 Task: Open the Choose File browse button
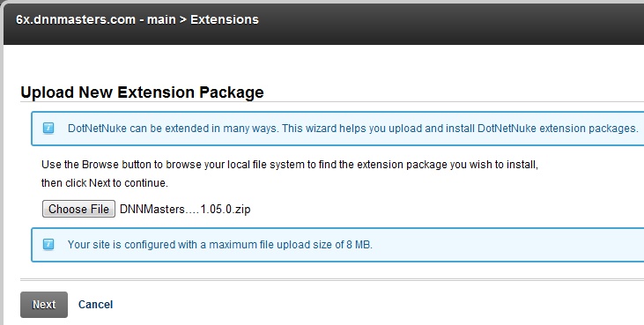click(78, 209)
